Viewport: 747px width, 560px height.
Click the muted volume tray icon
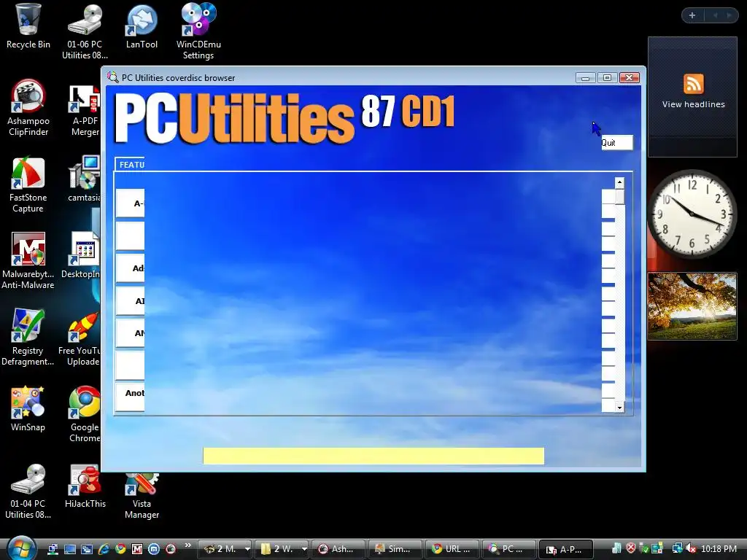coord(691,549)
